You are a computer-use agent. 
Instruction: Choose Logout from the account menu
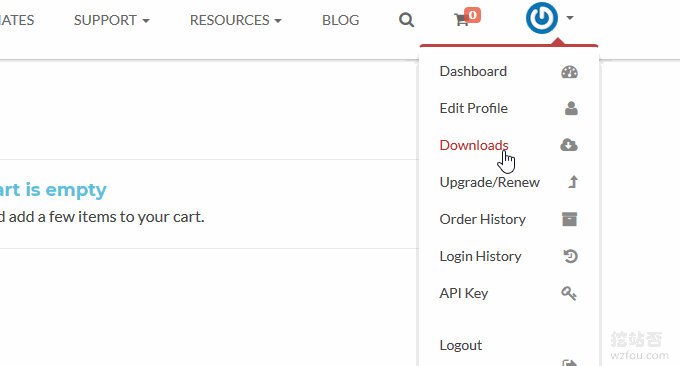[461, 345]
